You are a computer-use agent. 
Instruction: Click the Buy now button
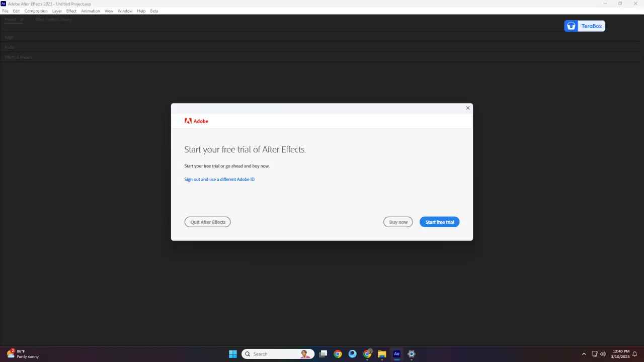tap(398, 222)
